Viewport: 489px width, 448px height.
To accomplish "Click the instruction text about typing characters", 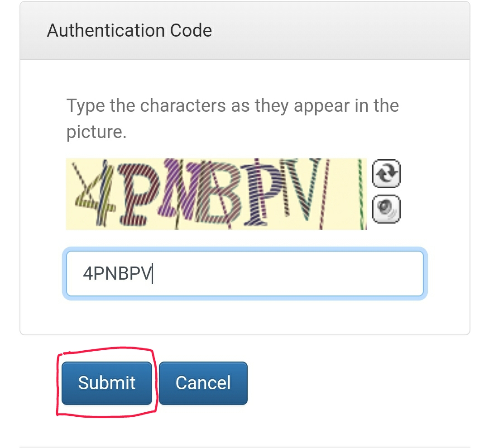I will pos(232,119).
